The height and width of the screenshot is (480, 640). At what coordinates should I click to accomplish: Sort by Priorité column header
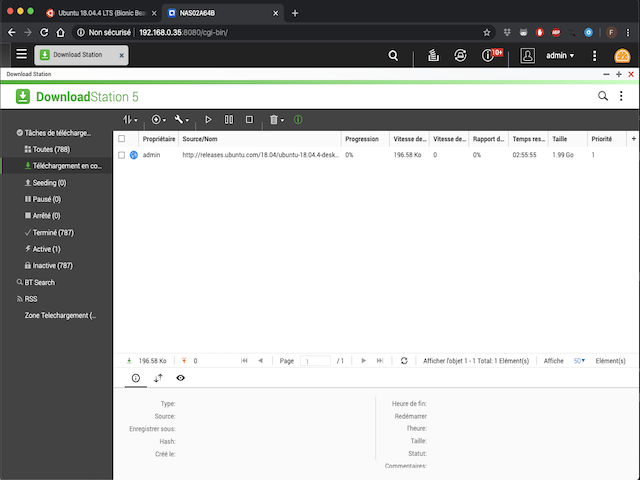pyautogui.click(x=607, y=139)
